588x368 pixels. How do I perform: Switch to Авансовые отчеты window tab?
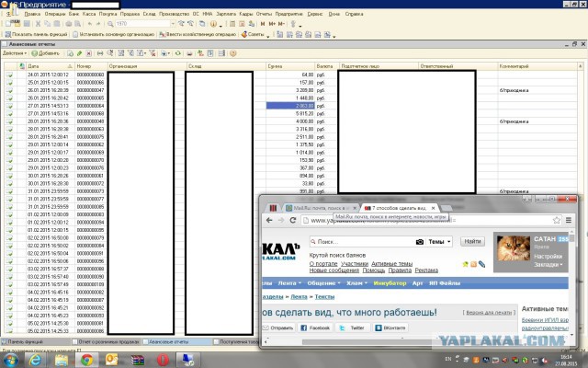[x=177, y=341]
